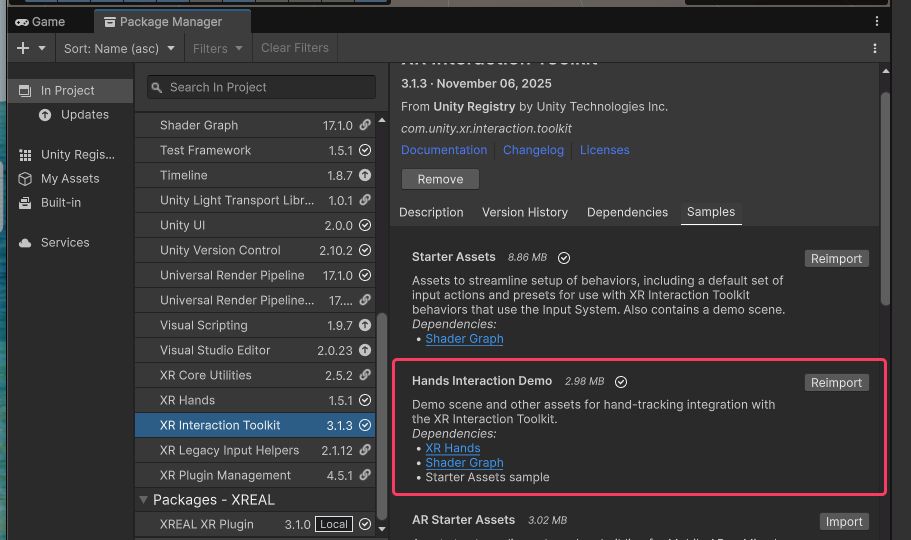911x540 pixels.
Task: Switch to the Version History tab
Action: 525,212
